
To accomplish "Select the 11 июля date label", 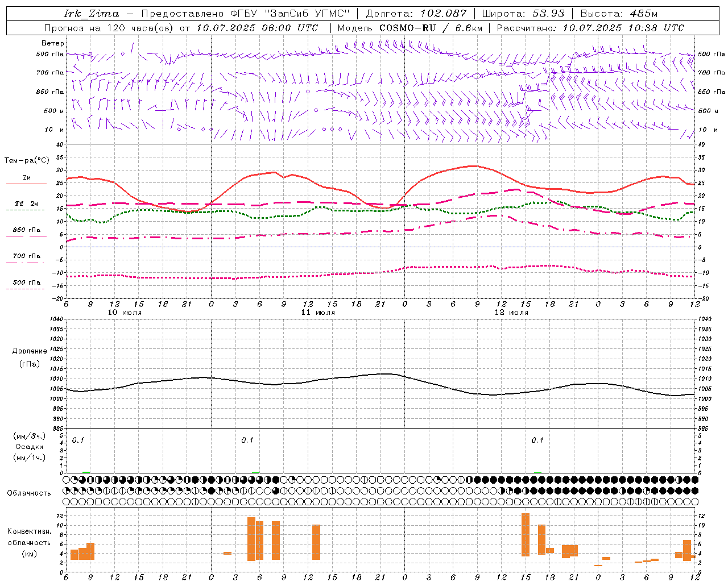I will (x=318, y=313).
